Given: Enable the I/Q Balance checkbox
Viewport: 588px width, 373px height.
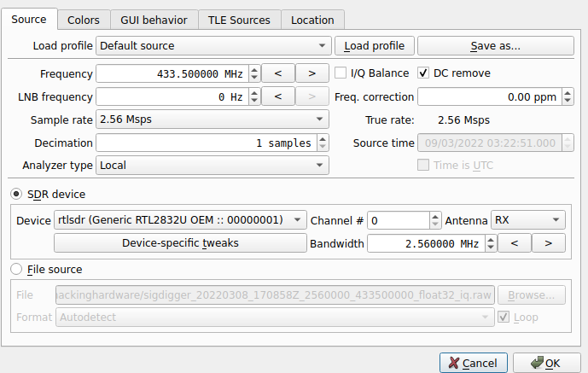Looking at the screenshot, I should click(x=341, y=73).
